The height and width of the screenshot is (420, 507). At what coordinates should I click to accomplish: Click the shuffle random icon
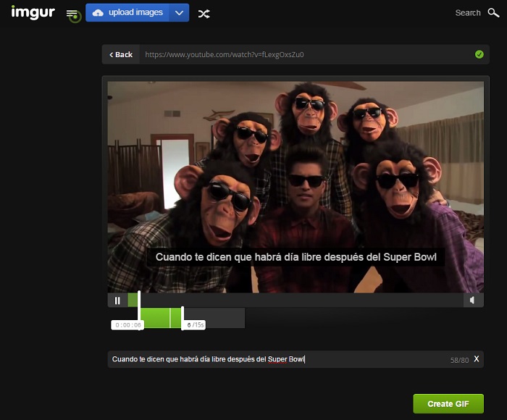click(204, 13)
